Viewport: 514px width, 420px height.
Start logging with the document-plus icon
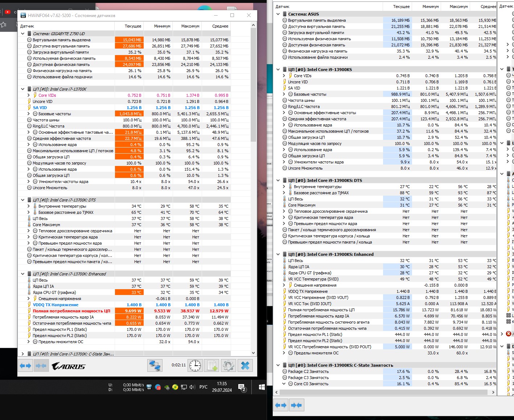211,366
